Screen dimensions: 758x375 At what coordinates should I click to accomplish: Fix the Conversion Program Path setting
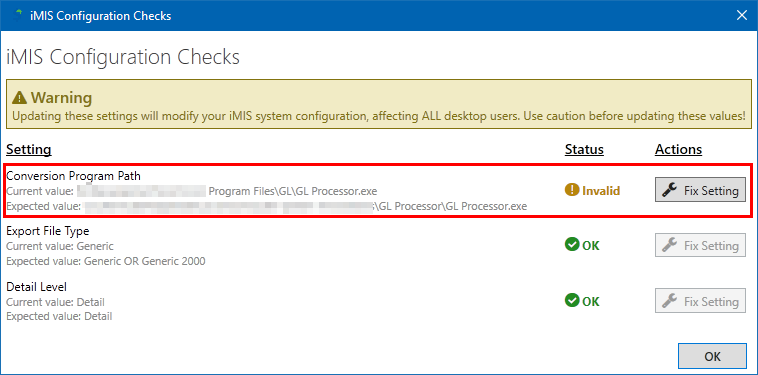tap(700, 190)
